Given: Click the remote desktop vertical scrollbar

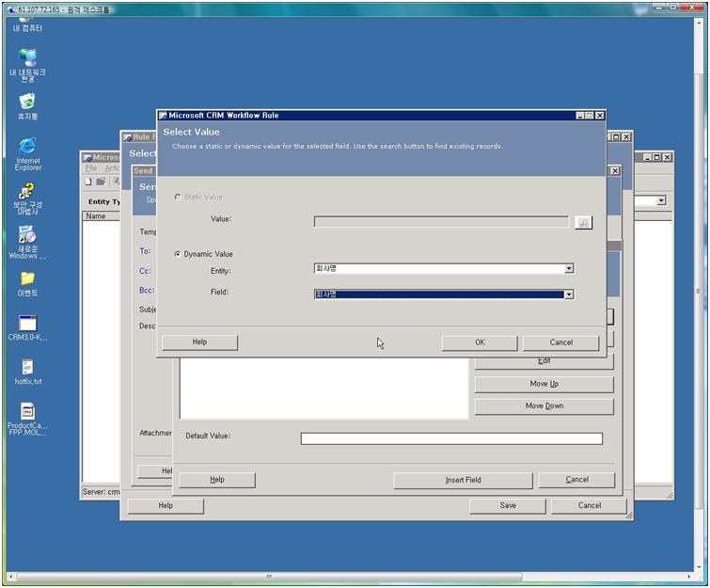Looking at the screenshot, I should tap(699, 290).
